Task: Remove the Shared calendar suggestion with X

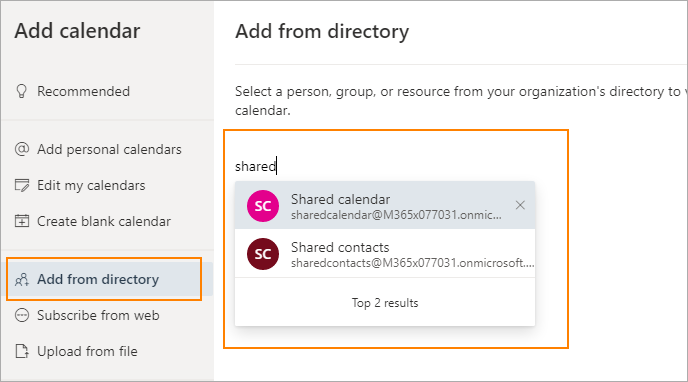Action: (520, 205)
